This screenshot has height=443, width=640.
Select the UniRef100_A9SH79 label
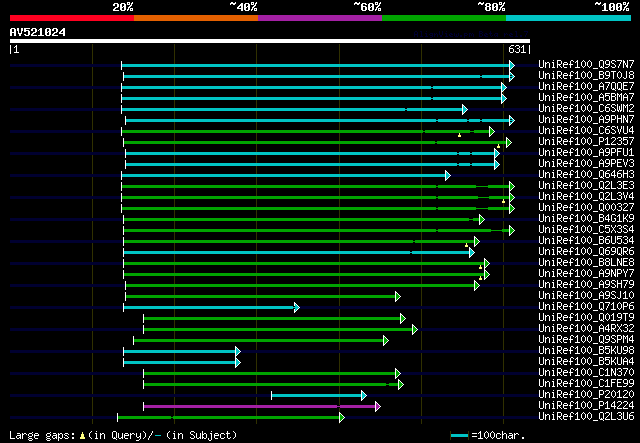(x=586, y=285)
